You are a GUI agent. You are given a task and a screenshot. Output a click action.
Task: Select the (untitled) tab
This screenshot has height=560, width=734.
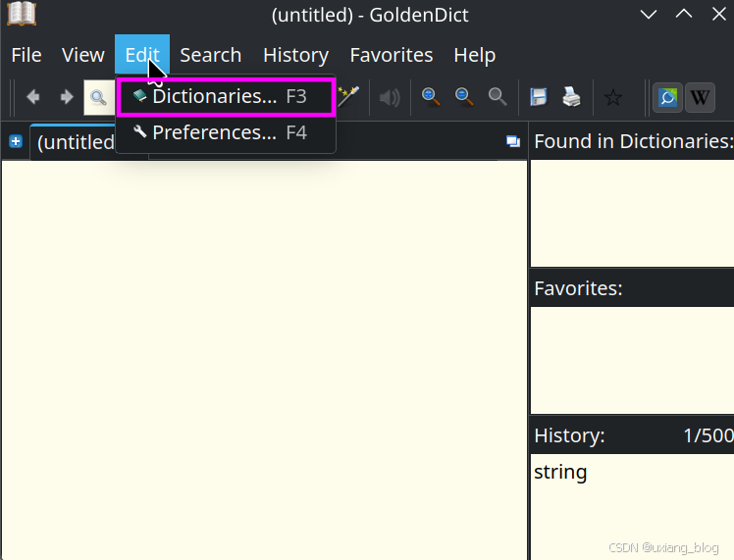pos(75,142)
